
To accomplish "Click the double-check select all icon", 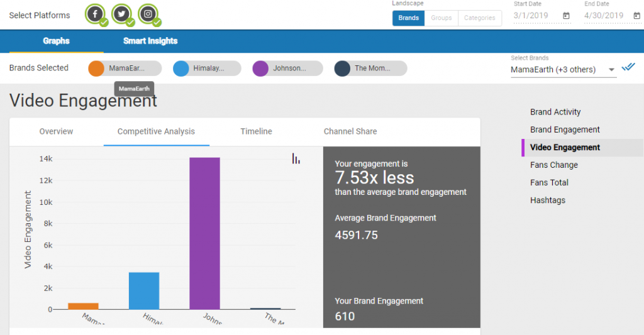I will coord(628,67).
